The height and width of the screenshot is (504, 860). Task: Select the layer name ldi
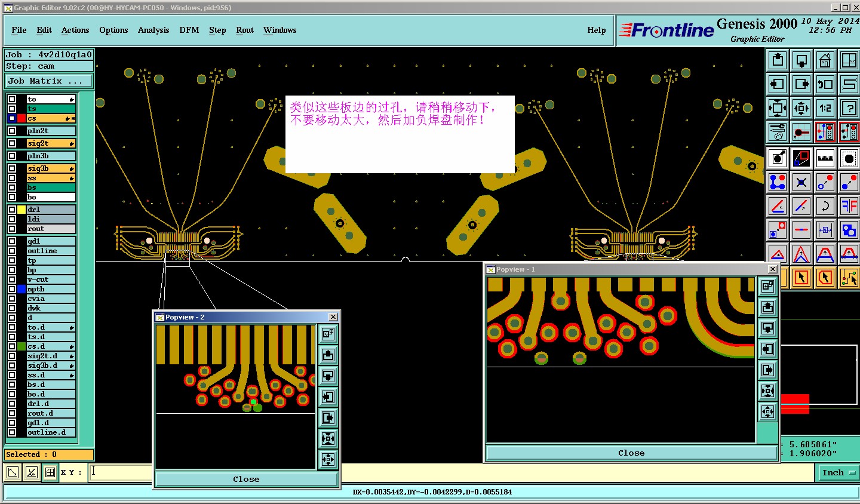[x=51, y=219]
